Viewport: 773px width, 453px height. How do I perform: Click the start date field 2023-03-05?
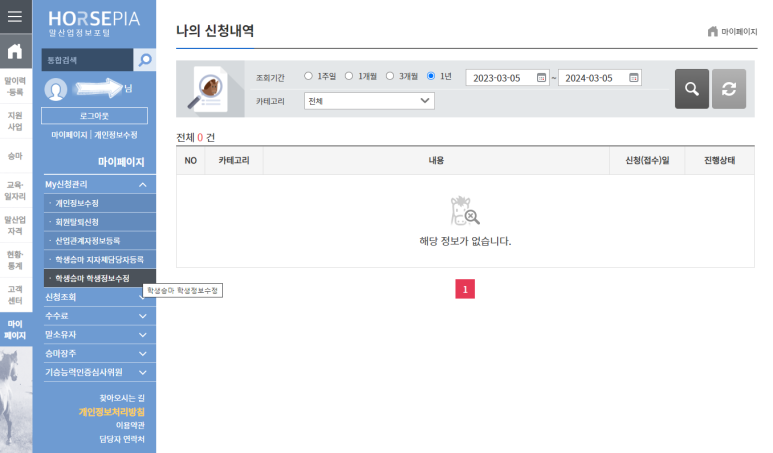(x=507, y=77)
